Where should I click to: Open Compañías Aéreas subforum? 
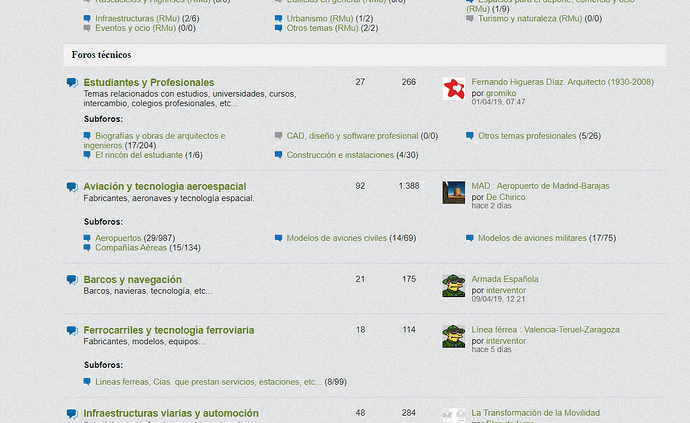131,248
